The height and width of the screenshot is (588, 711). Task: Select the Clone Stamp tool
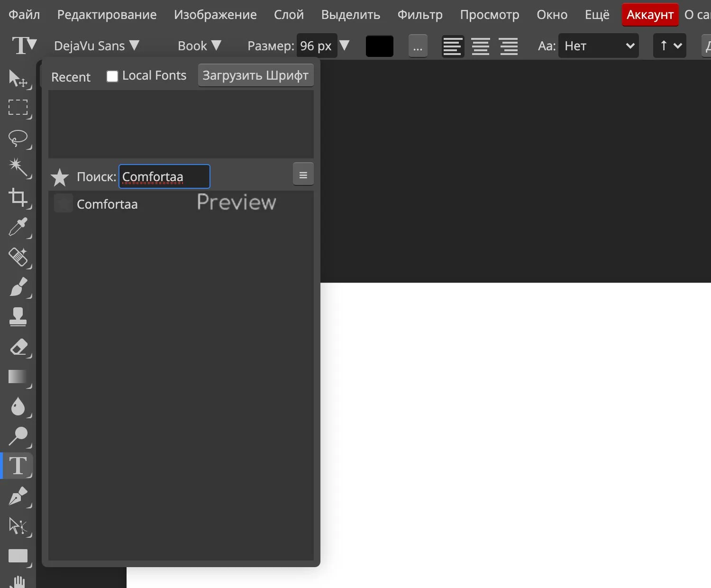[x=18, y=317]
